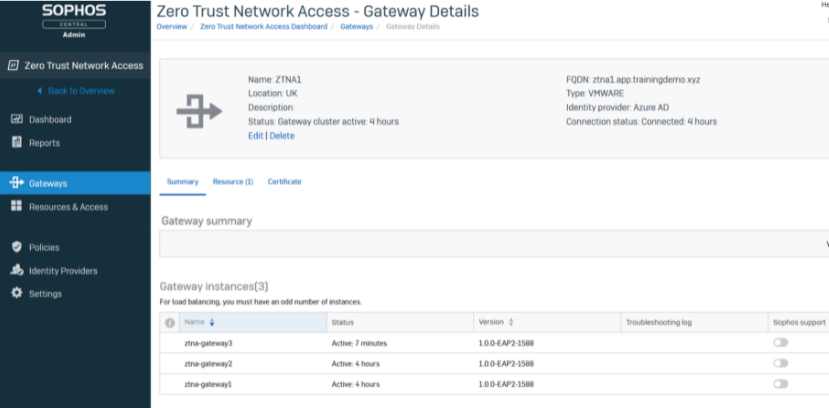Click the version of ztna-gateway2
Viewport: 829px width, 408px height.
point(506,364)
